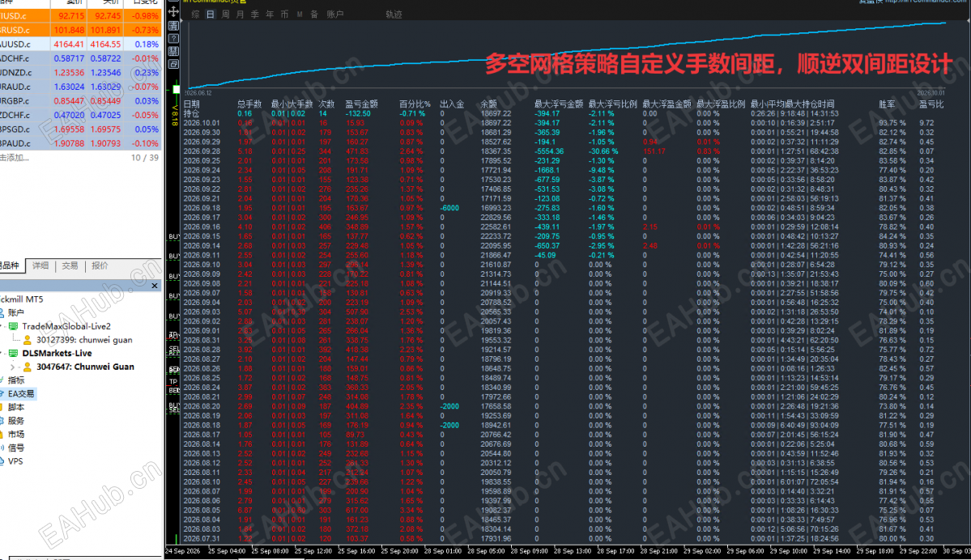The height and width of the screenshot is (560, 971).
Task: Select the 周 weekly statistics tab
Action: (x=225, y=15)
